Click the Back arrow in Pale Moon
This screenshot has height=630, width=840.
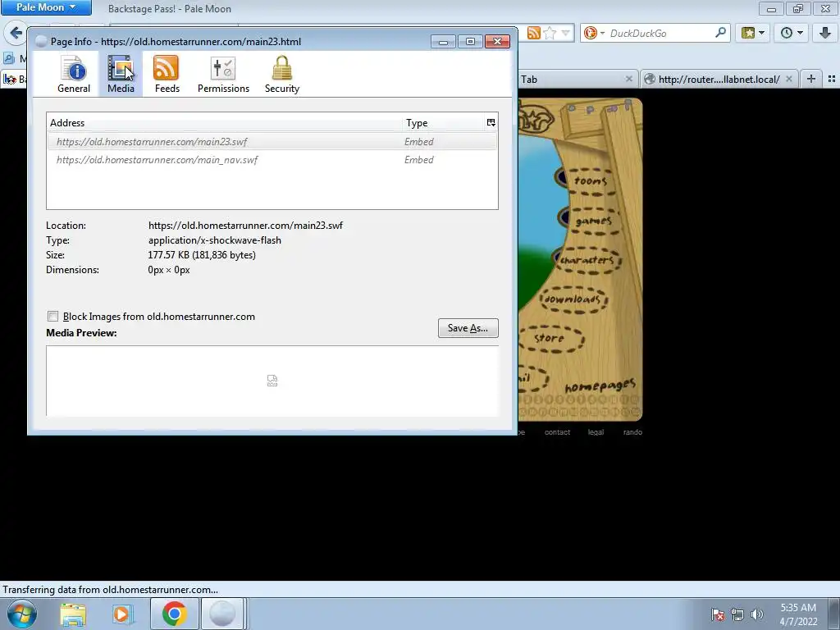tap(16, 33)
